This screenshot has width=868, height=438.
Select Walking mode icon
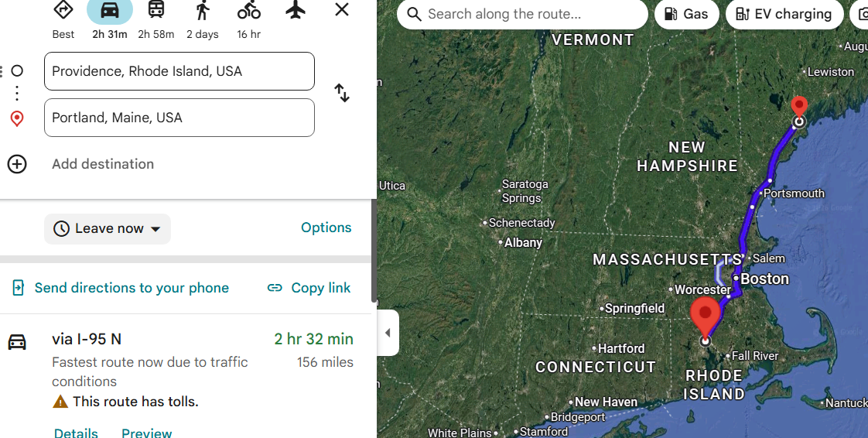203,10
